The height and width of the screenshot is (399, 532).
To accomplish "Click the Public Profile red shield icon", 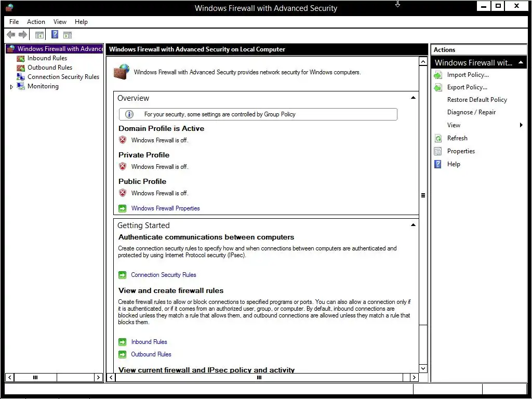I will point(123,193).
